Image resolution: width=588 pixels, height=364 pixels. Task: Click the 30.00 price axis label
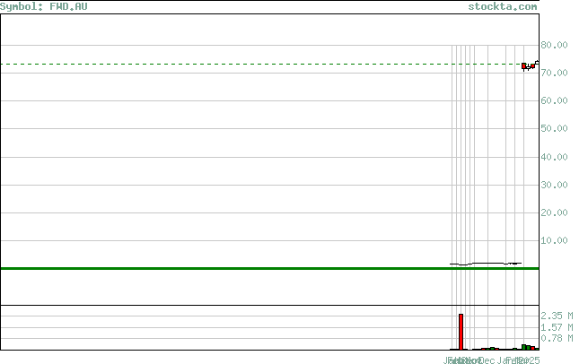(554, 185)
